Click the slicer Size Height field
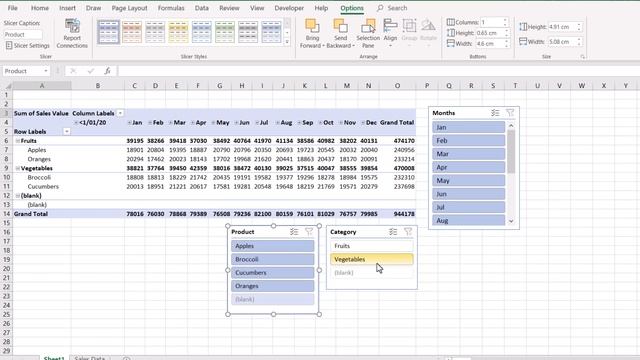 pos(562,27)
